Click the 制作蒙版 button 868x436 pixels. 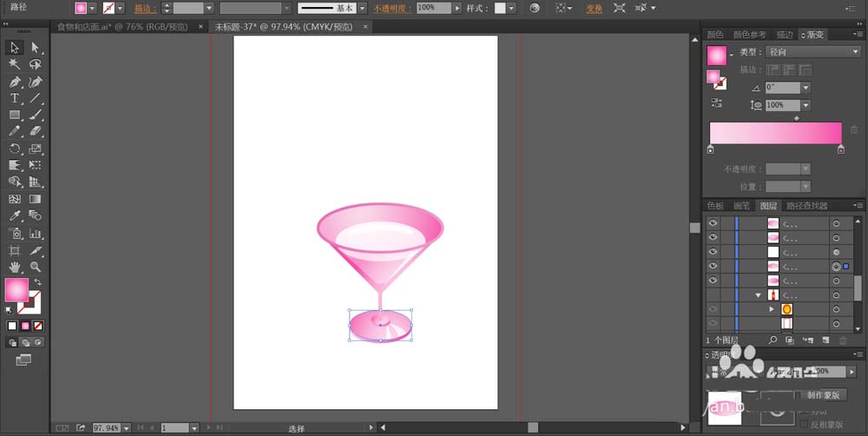[x=823, y=395]
